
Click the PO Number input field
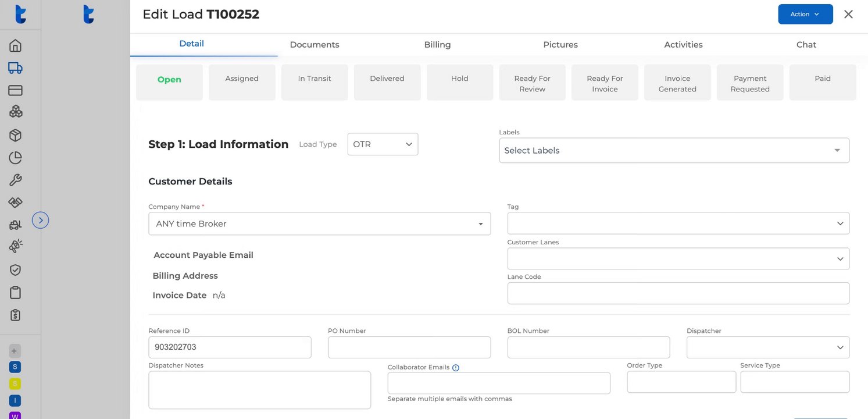click(x=409, y=347)
